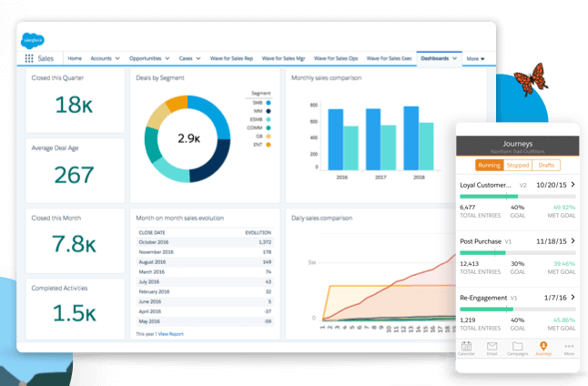Select the March 2016 table row
Image resolution: width=588 pixels, height=386 pixels.
(x=205, y=272)
